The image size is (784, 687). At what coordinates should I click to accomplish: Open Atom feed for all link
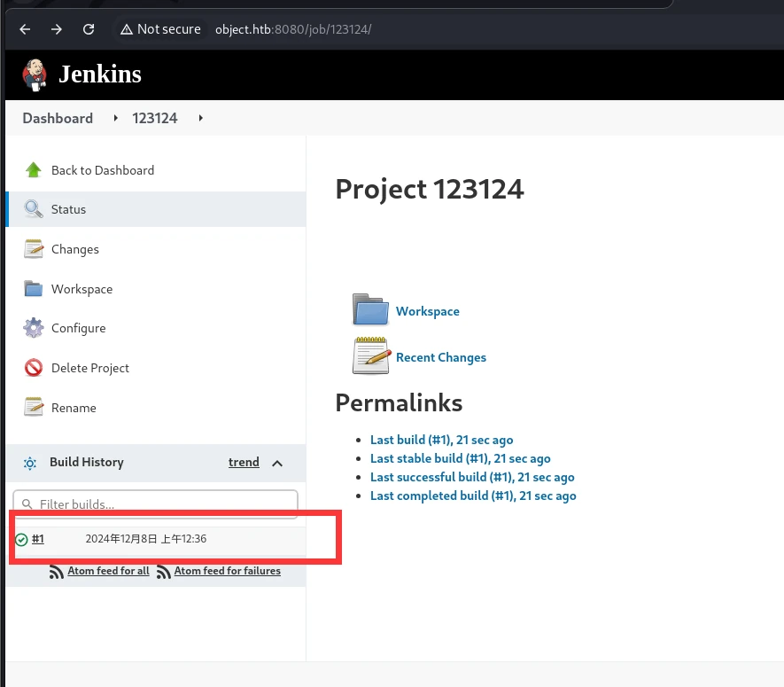point(108,571)
